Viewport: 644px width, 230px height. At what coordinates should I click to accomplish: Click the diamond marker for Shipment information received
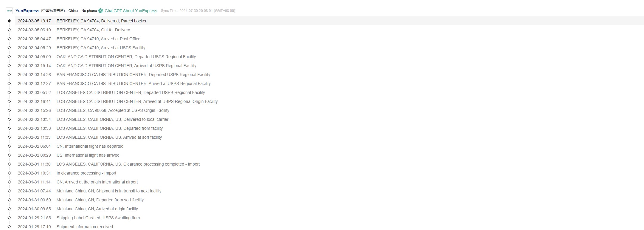point(9,227)
